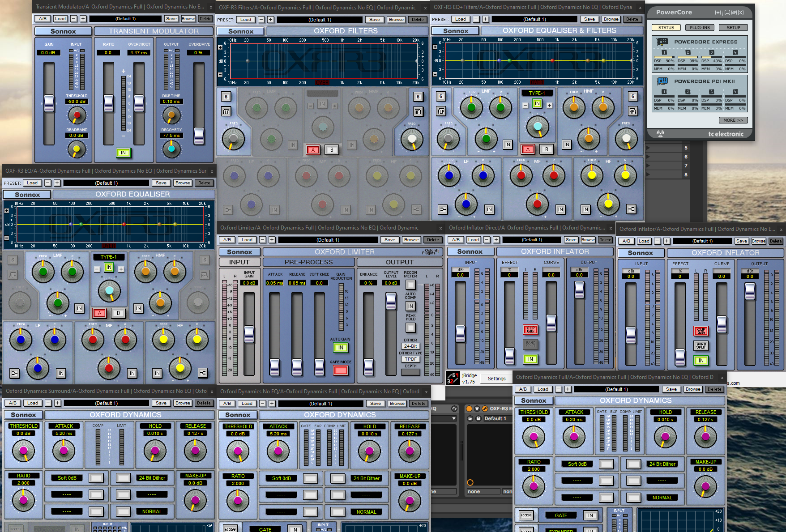Click DSP chip 3 icon under PowerCore PCI MKII

click(x=711, y=92)
